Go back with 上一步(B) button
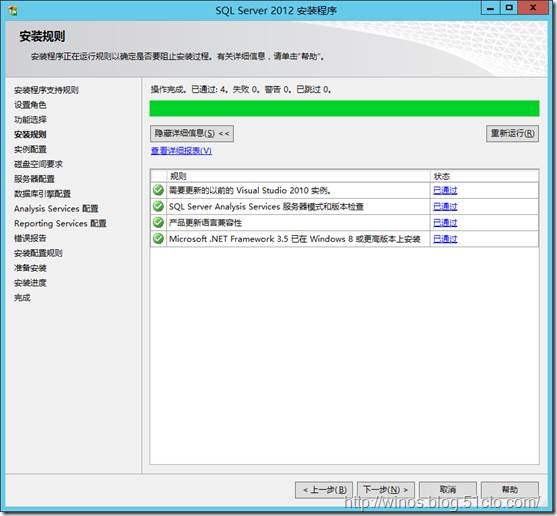The width and height of the screenshot is (557, 516). (x=324, y=490)
